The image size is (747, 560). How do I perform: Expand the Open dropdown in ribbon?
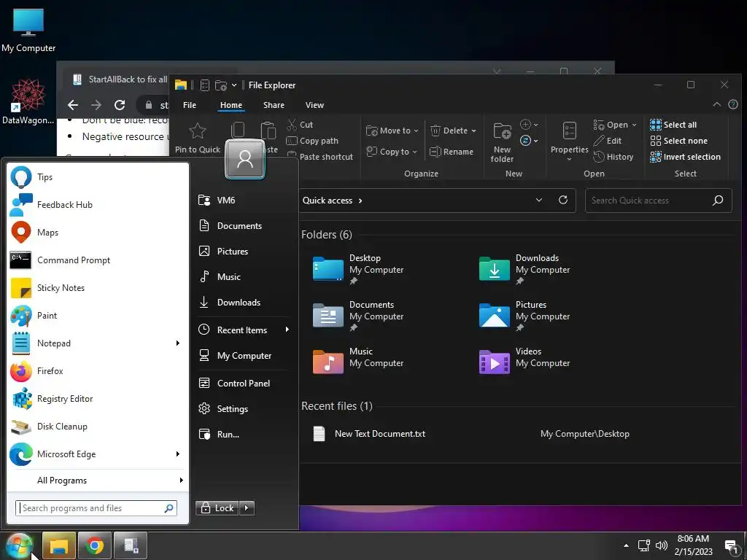point(634,125)
